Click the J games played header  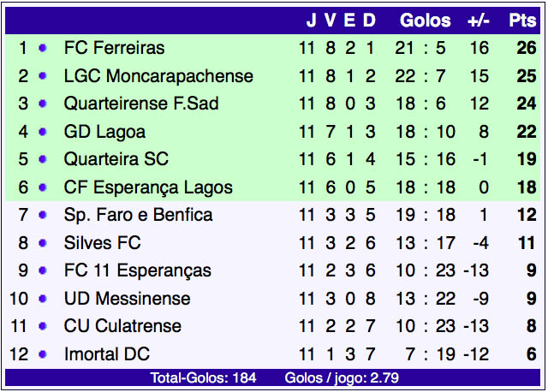[x=312, y=21]
